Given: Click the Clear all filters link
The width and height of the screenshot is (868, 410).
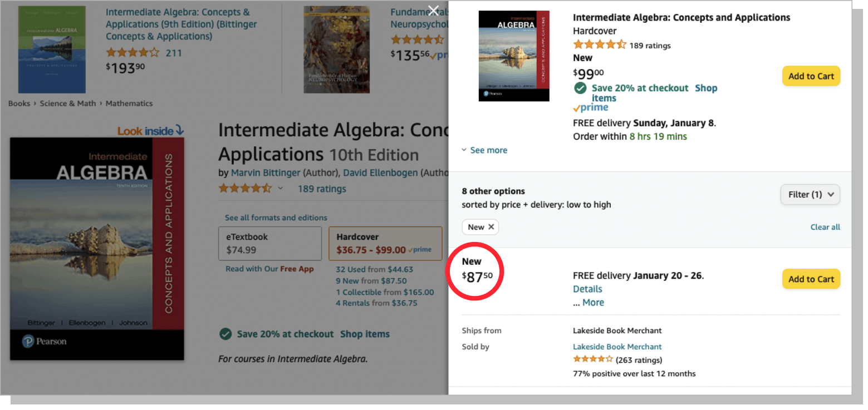Looking at the screenshot, I should (825, 227).
